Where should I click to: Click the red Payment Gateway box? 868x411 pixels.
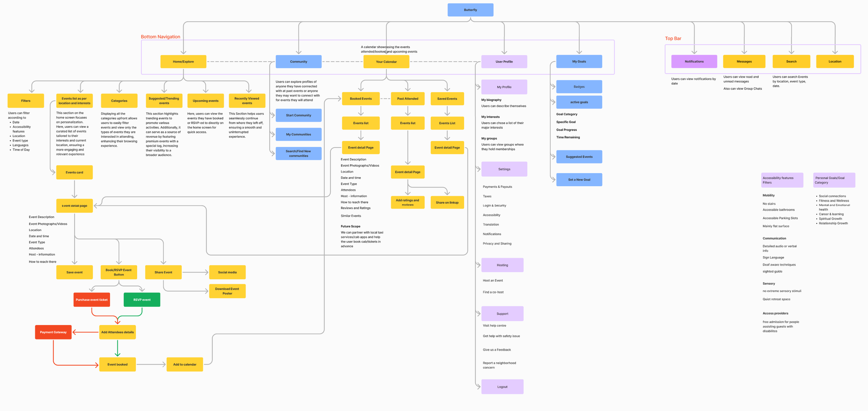[53, 332]
